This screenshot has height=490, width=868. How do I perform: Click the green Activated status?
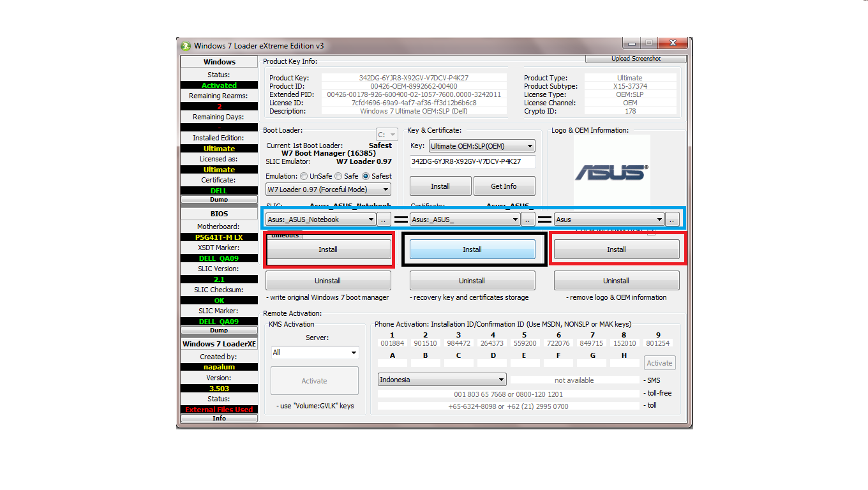(219, 85)
